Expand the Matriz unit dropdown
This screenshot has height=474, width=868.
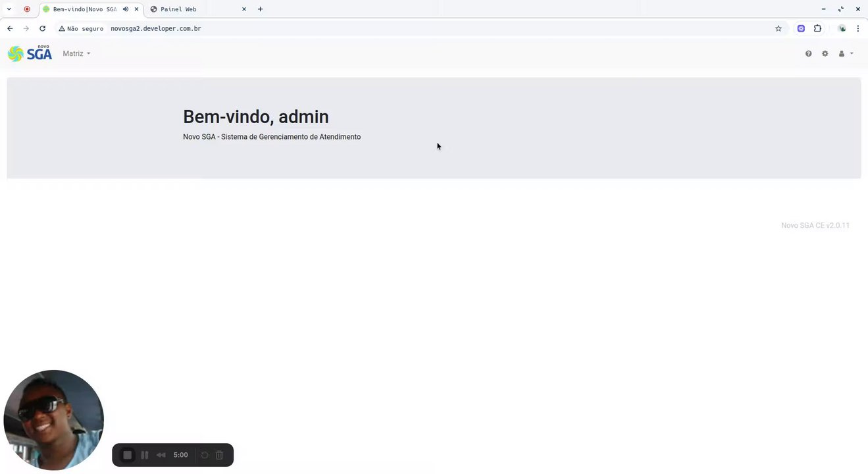[x=76, y=54]
